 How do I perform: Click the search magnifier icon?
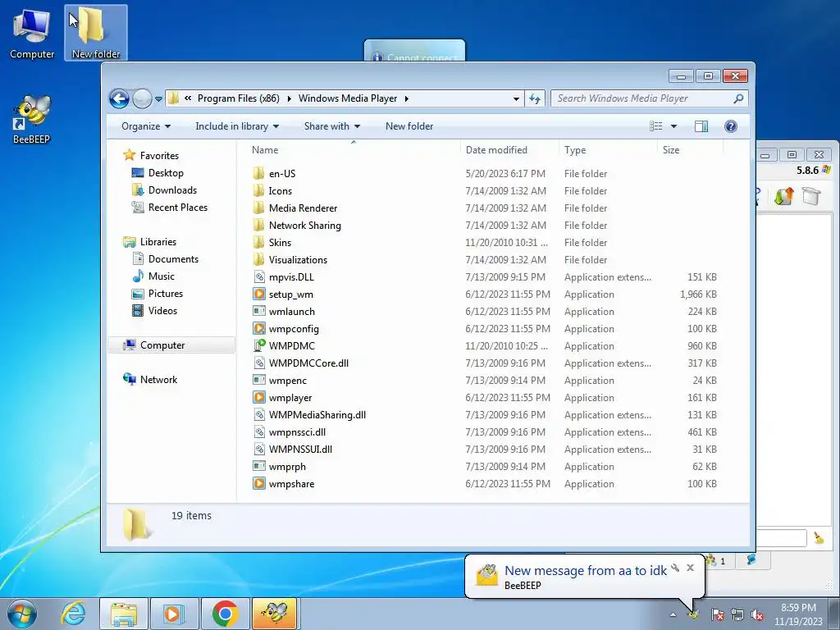[738, 98]
